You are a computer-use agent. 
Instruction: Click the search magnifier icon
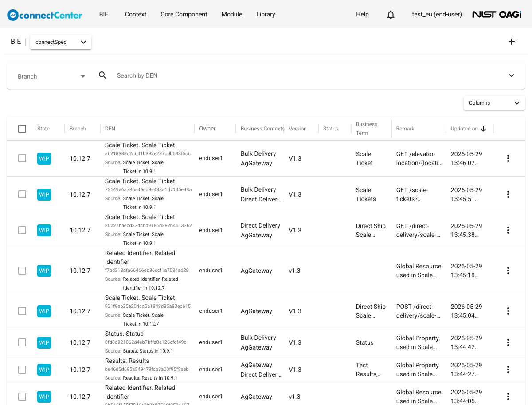(103, 75)
